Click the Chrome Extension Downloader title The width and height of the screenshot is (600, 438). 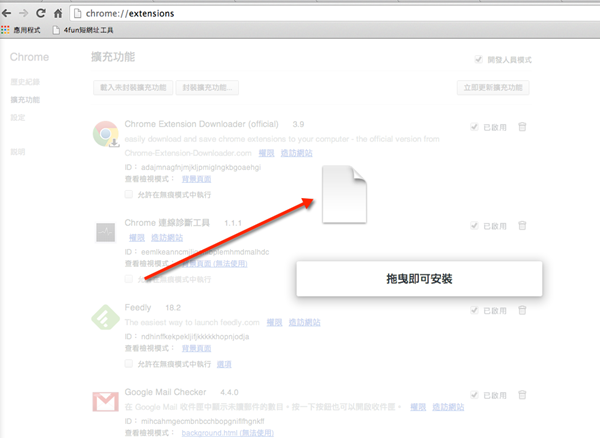click(201, 124)
